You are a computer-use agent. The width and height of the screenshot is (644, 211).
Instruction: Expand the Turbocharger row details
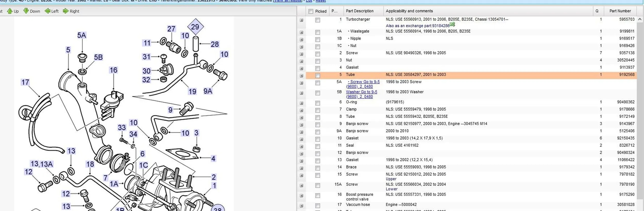click(x=301, y=20)
